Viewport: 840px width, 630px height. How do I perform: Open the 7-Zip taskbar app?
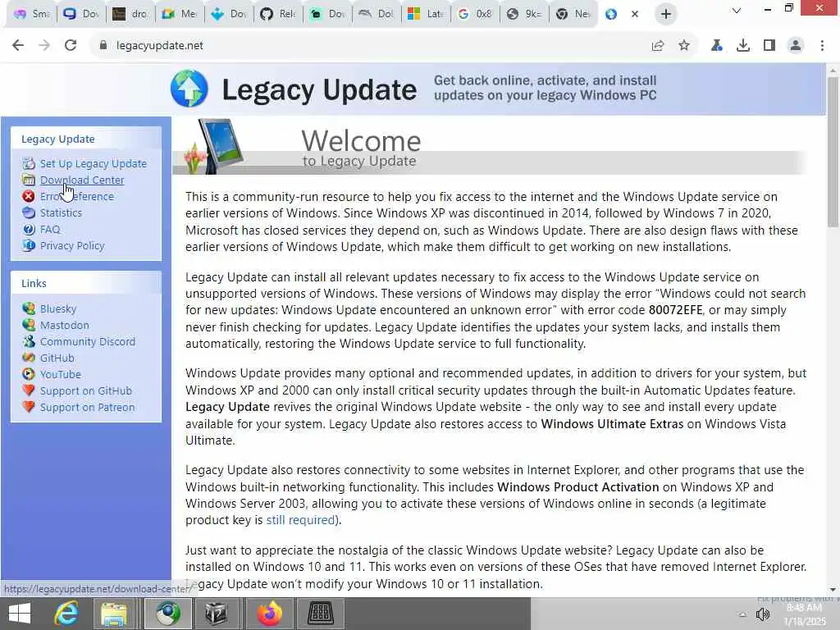pyautogui.click(x=216, y=614)
